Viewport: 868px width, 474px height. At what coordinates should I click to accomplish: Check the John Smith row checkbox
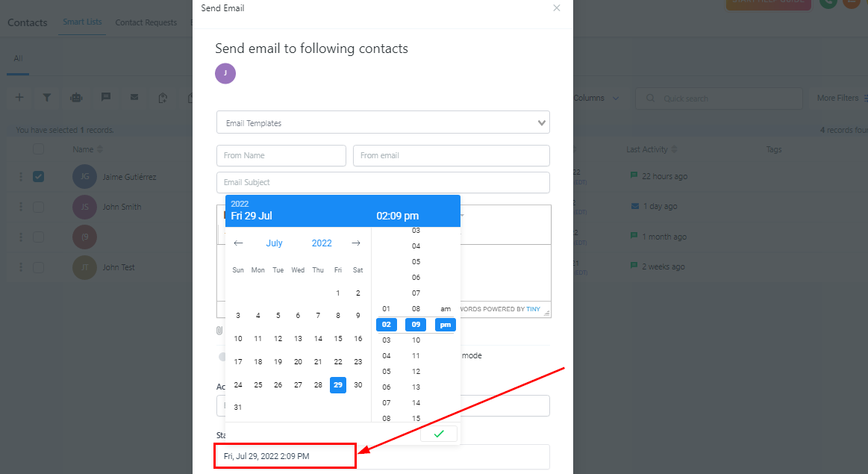point(39,207)
